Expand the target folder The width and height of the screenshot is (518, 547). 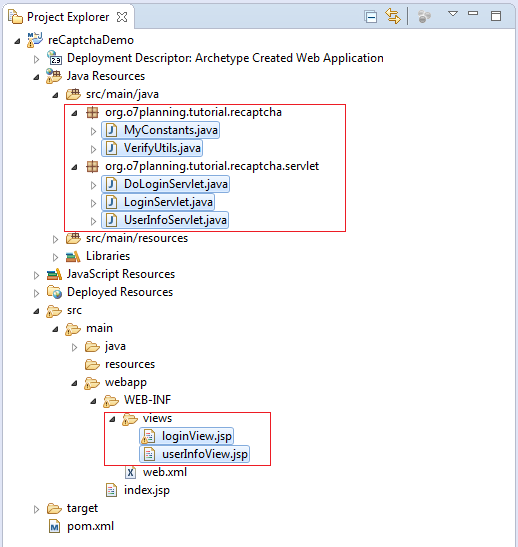click(36, 509)
